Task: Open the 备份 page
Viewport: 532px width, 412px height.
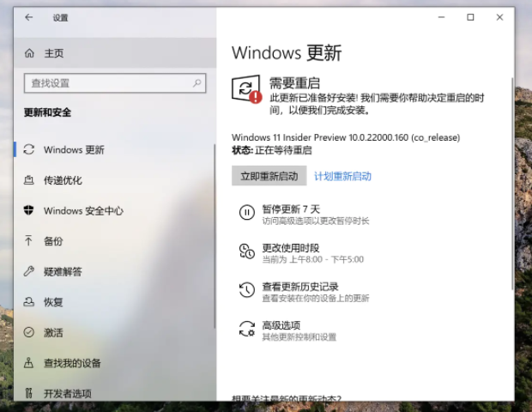Action: tap(114, 241)
